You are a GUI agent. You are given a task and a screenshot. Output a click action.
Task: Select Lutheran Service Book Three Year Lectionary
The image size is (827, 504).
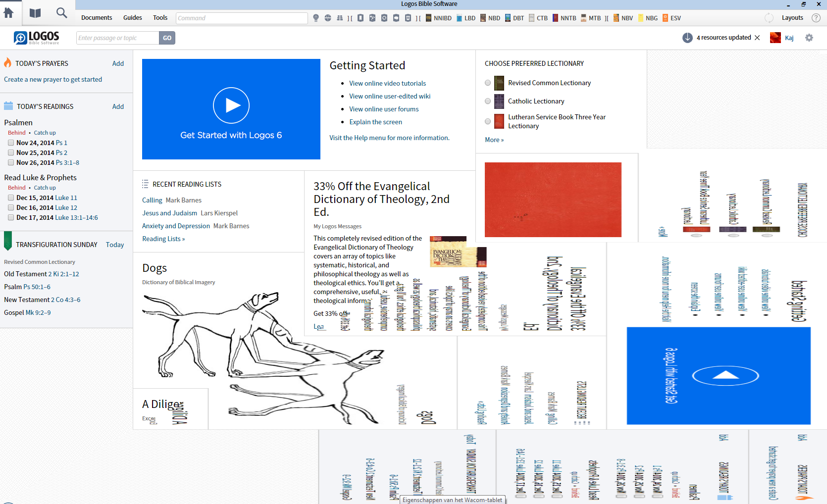488,121
